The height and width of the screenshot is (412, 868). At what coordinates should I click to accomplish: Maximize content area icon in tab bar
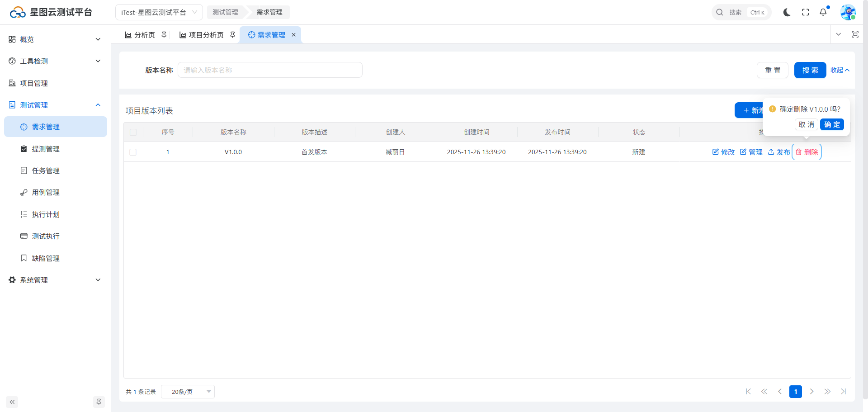click(855, 34)
